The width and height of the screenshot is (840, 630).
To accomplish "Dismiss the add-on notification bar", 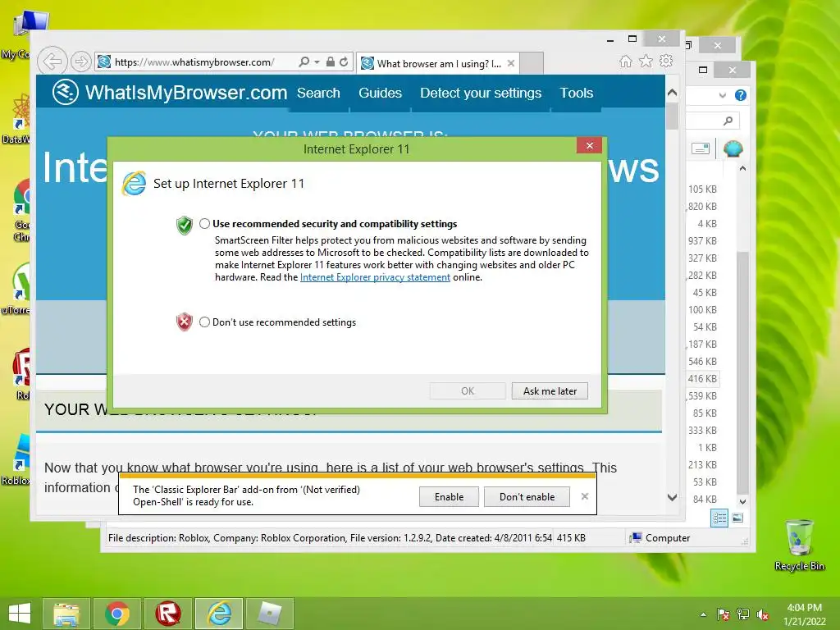I will pos(584,496).
